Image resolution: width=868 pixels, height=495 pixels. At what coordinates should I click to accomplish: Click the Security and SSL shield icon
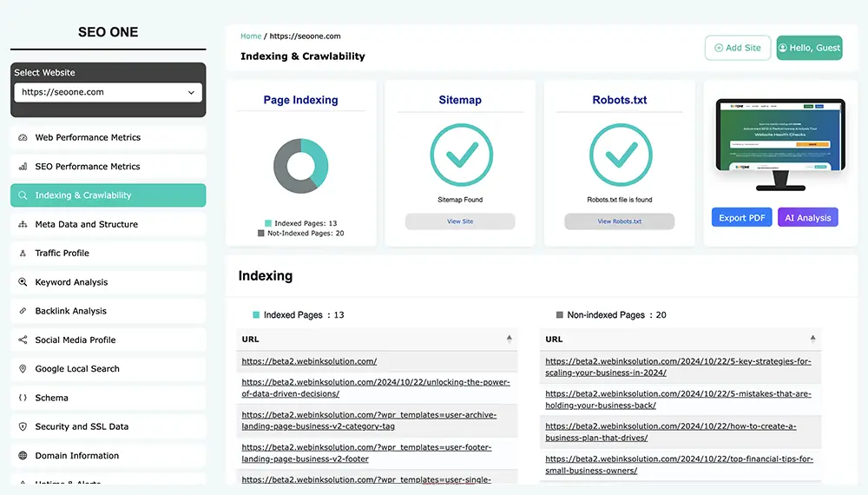tap(23, 427)
